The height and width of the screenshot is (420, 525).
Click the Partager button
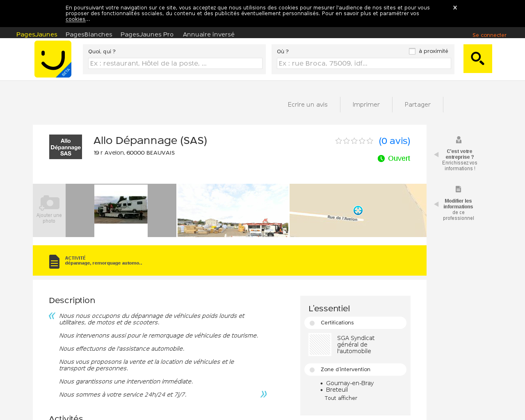(x=418, y=105)
